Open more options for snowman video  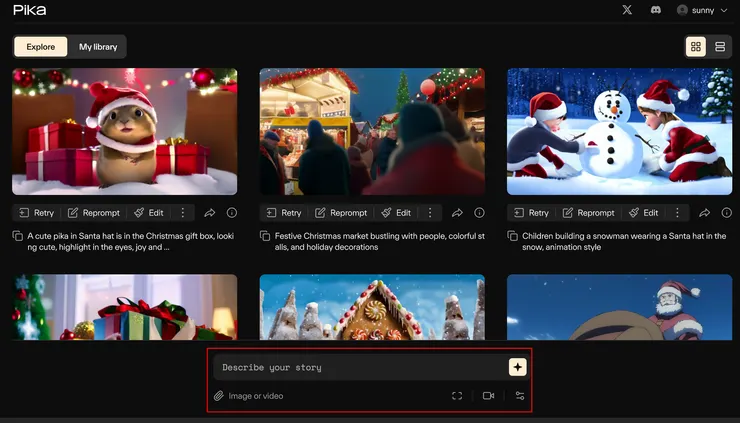tap(677, 213)
